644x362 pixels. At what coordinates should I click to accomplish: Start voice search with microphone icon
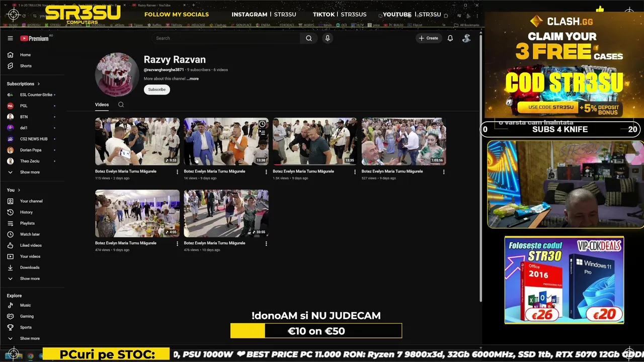pos(328,38)
